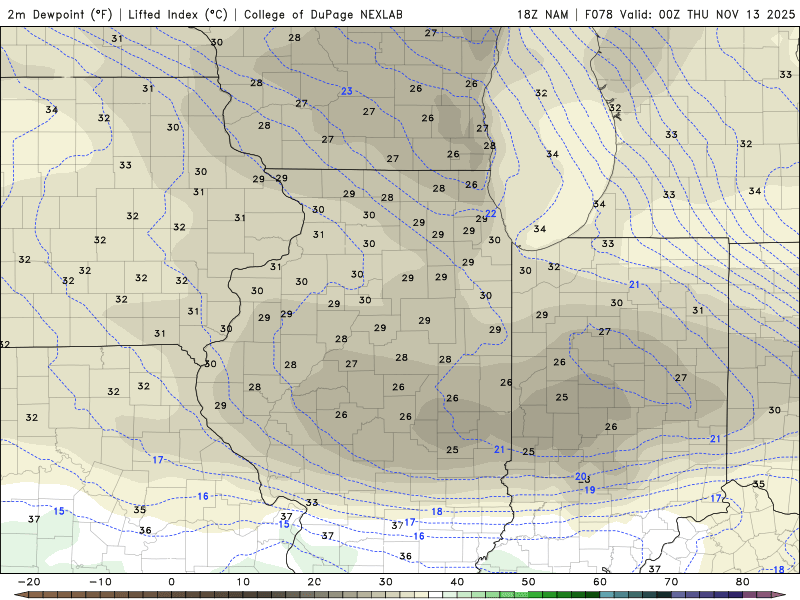Viewport: 800px width, 600px height.
Task: Click the 60 label on color scale
Action: [x=600, y=582]
